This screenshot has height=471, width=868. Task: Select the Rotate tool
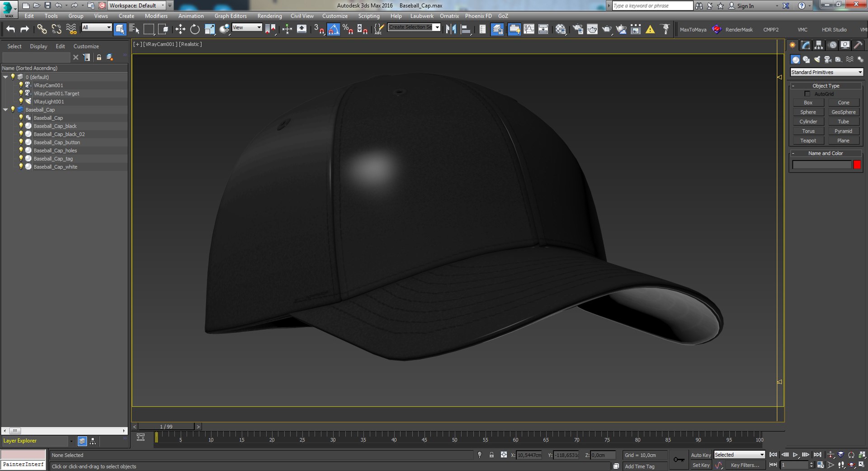coord(195,29)
